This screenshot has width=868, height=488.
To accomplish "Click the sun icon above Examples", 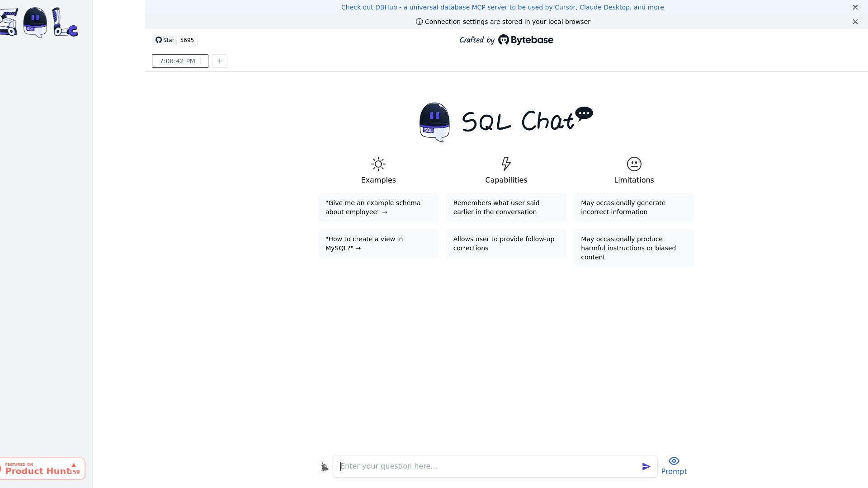I will (378, 164).
